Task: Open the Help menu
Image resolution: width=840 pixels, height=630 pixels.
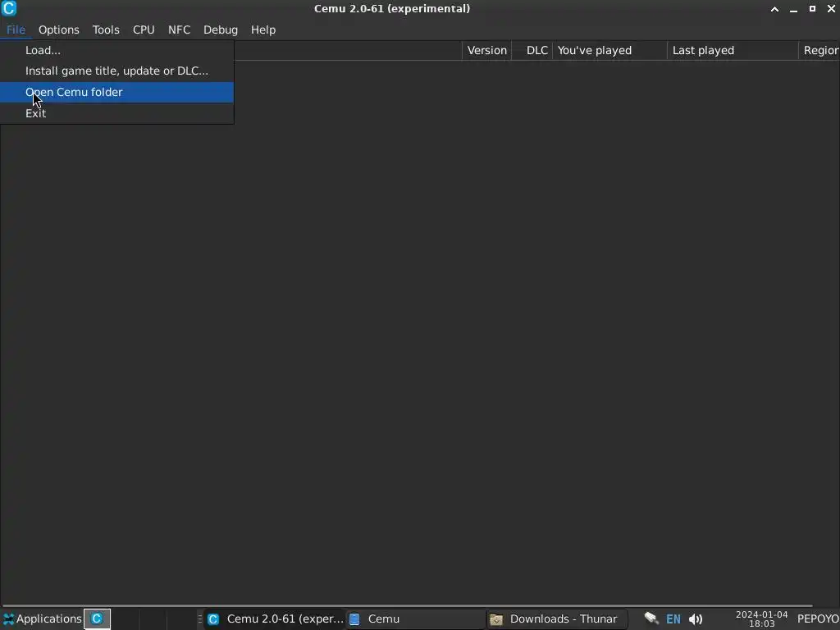Action: pyautogui.click(x=263, y=30)
